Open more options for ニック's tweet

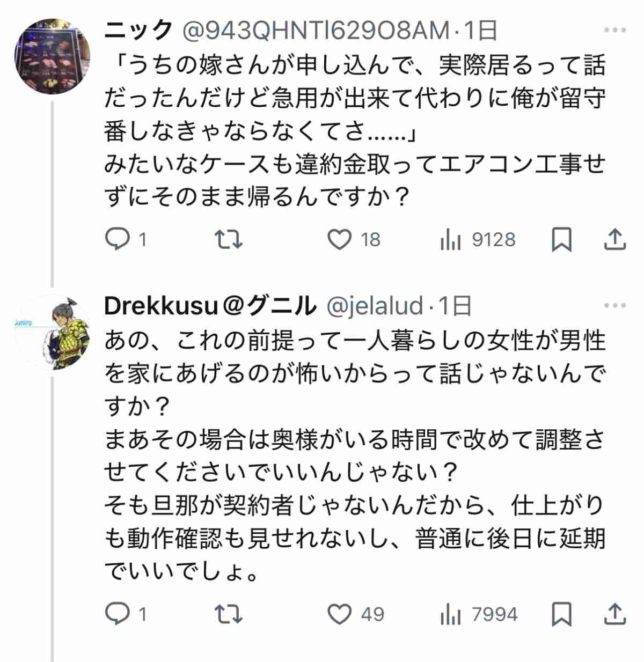click(615, 31)
